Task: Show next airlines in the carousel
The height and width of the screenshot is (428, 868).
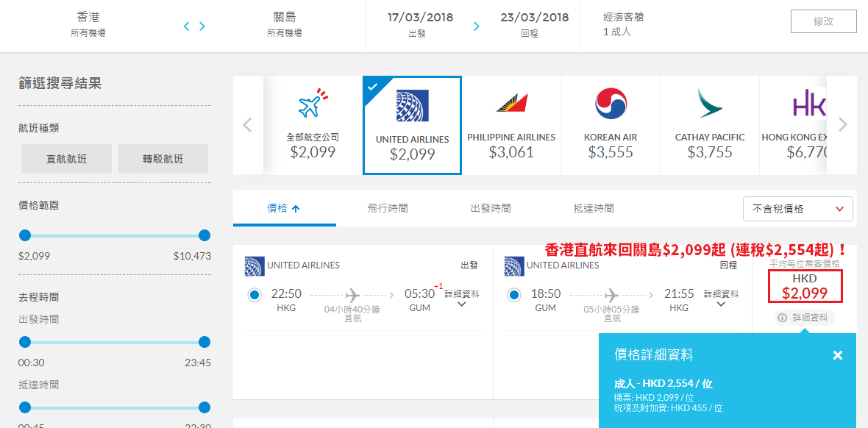Action: click(x=842, y=124)
